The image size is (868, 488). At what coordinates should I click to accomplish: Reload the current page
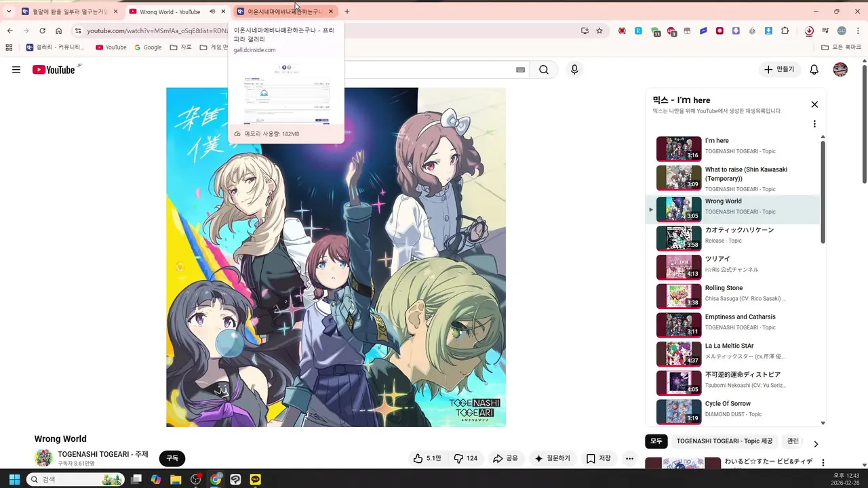(x=42, y=30)
